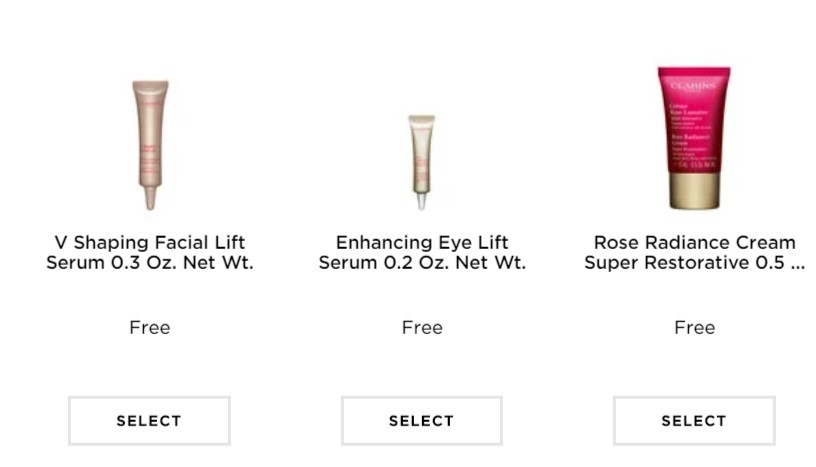
Task: Pick Select below Rose Radiance Cream
Action: [x=694, y=421]
